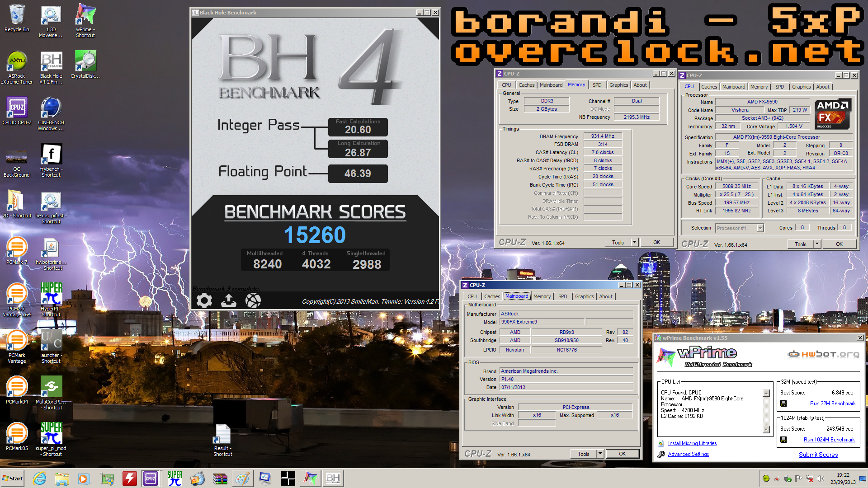The width and height of the screenshot is (868, 488).
Task: Select the wPrime shortcut on desktop
Action: tap(85, 20)
